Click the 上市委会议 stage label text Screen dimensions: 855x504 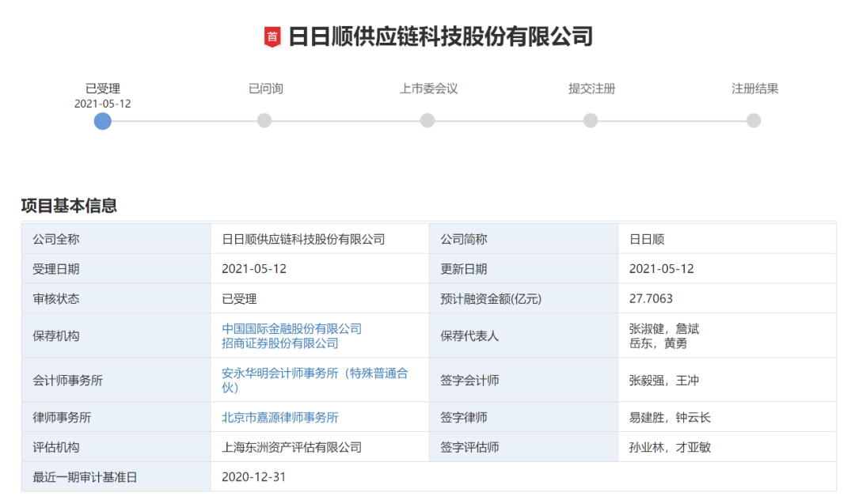point(428,89)
